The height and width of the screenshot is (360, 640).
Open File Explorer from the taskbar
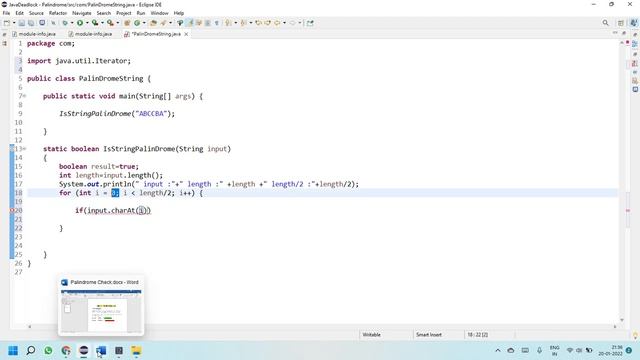tap(136, 351)
